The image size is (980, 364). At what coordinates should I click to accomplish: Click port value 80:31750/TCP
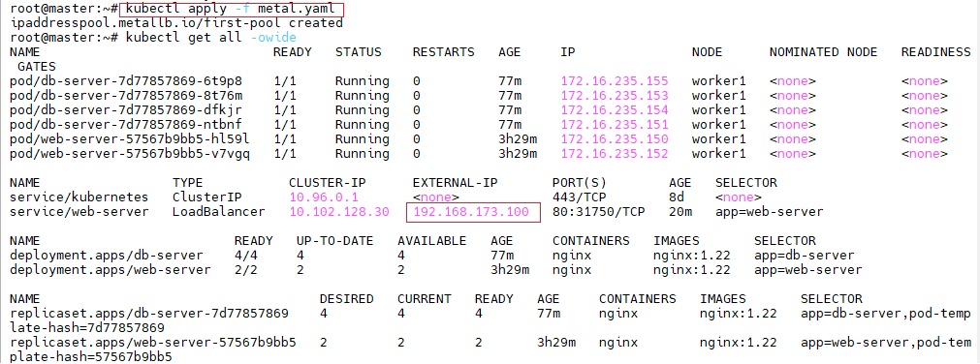(599, 212)
